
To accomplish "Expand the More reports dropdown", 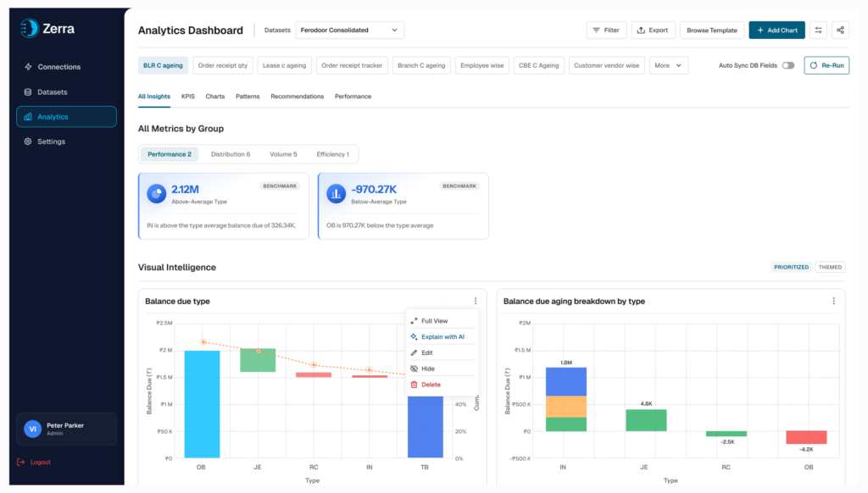I will [x=668, y=65].
